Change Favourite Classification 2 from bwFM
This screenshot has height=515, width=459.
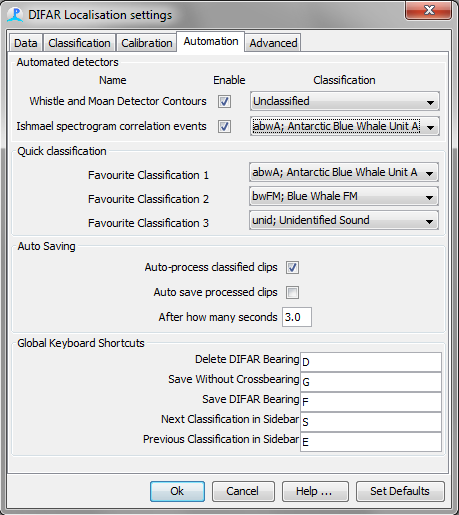coord(344,196)
